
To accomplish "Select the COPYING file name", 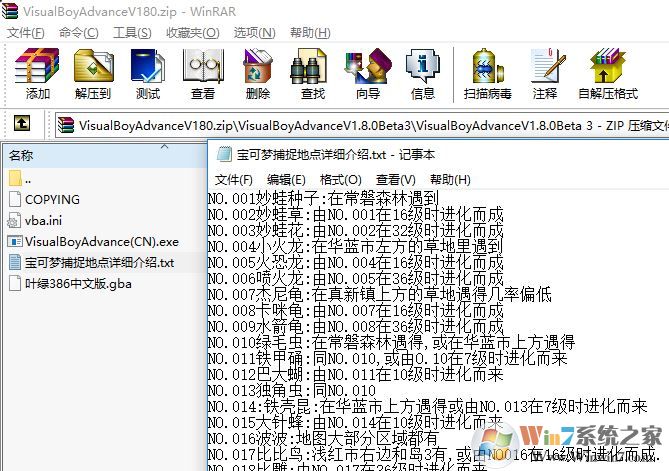I will 52,199.
